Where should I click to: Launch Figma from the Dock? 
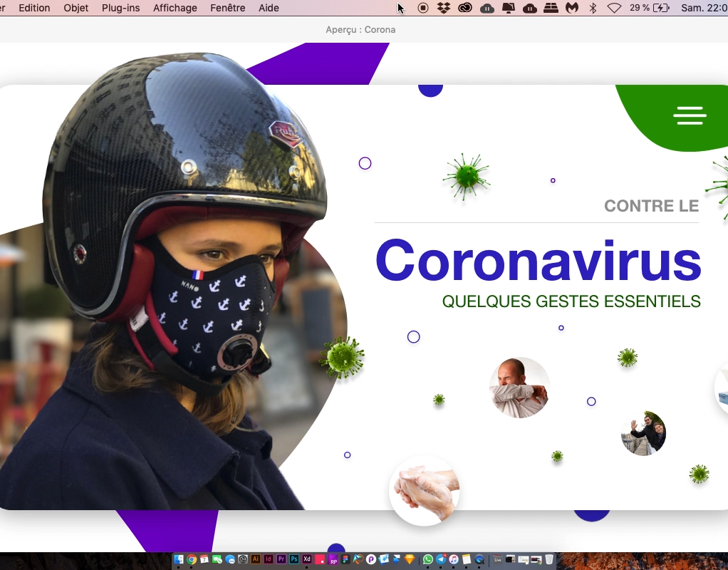click(345, 559)
